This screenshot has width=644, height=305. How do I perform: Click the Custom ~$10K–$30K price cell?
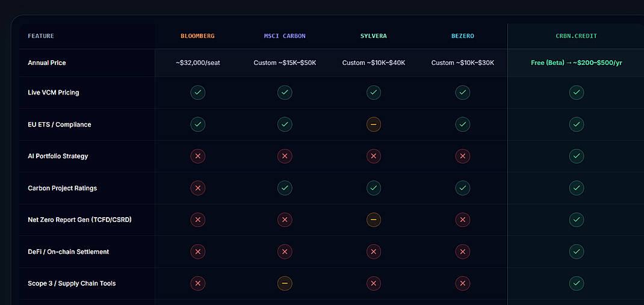462,63
